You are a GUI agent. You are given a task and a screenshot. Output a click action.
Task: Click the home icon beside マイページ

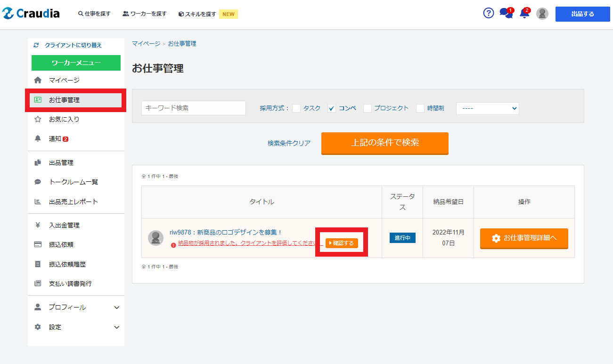(38, 81)
